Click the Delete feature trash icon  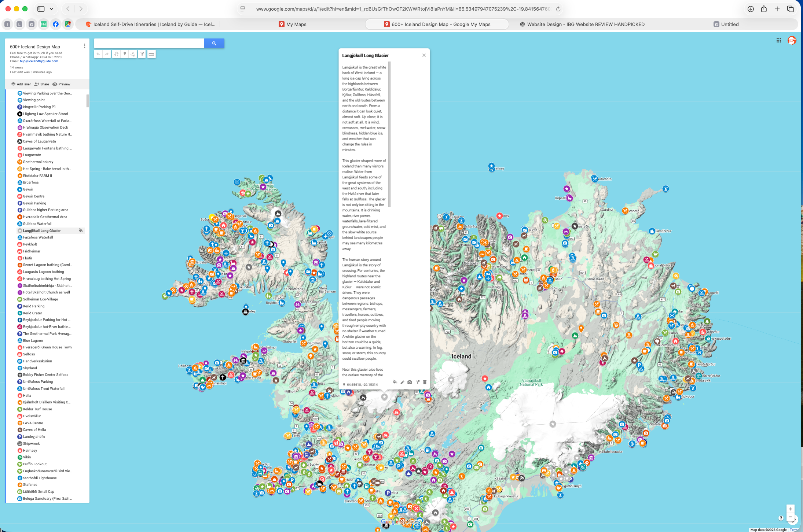click(x=425, y=382)
